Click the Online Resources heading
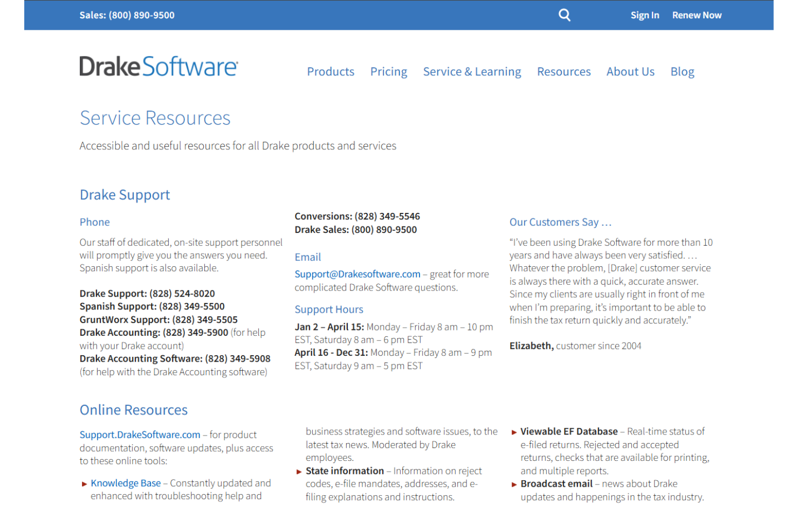The width and height of the screenshot is (798, 532). 134,410
